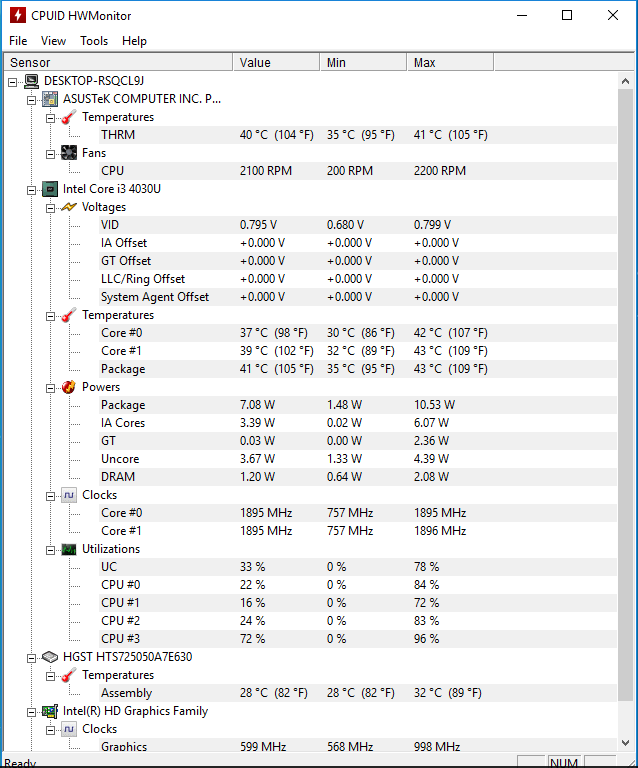The width and height of the screenshot is (638, 768).
Task: Click the 10.53 W max package power
Action: (x=434, y=405)
